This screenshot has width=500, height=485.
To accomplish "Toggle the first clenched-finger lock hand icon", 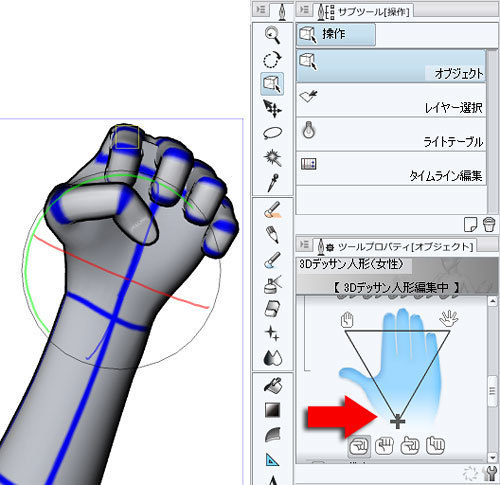I will (359, 446).
